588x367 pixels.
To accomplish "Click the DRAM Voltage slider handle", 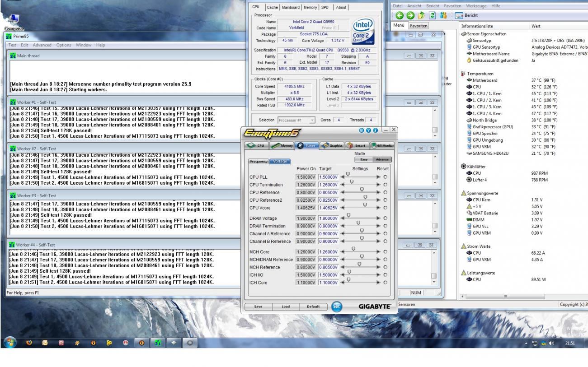I will [348, 216].
